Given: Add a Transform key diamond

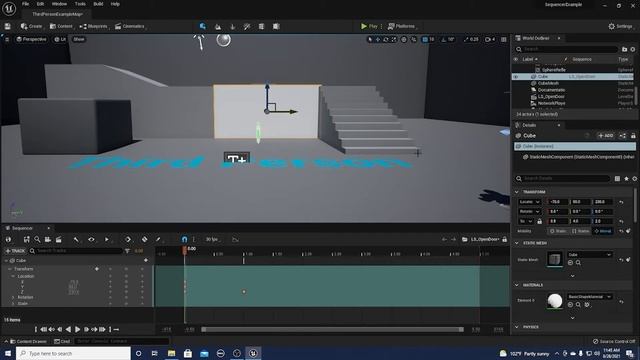Looking at the screenshot, I should (97, 269).
